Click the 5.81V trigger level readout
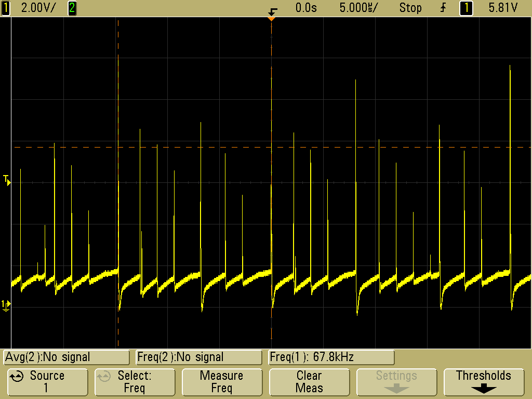Image resolution: width=532 pixels, height=399 pixels. tap(503, 8)
